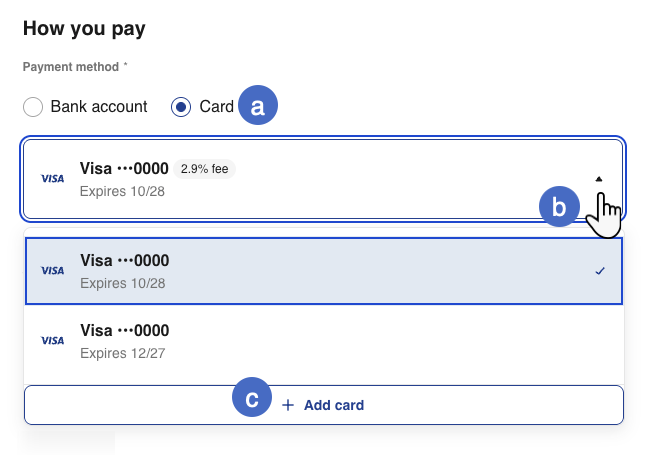
Task: Click the "Bank account" label text
Action: click(99, 107)
